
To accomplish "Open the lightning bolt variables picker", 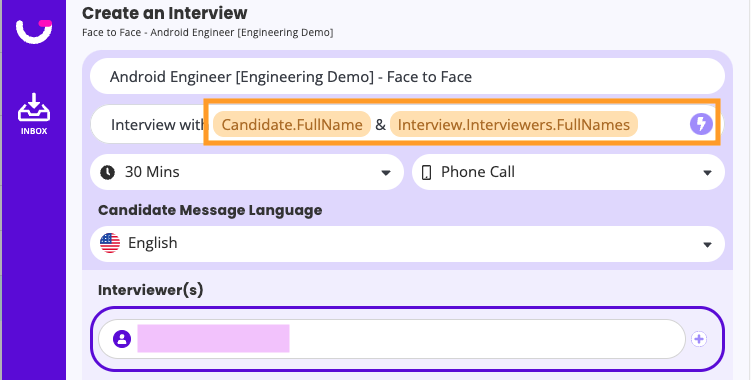I will click(701, 125).
